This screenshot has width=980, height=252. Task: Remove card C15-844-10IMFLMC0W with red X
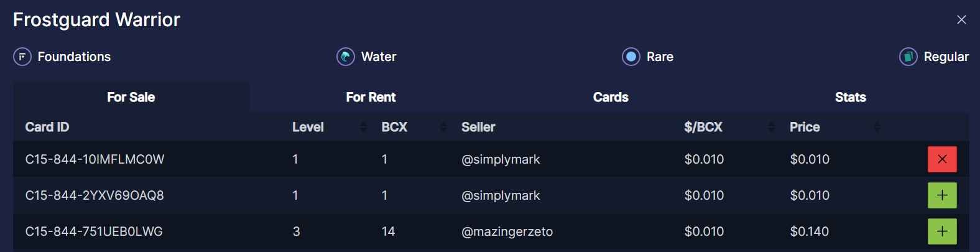(942, 159)
